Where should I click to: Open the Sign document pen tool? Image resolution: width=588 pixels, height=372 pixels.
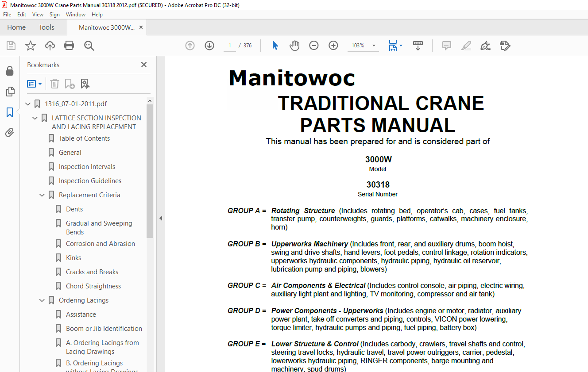tap(485, 46)
